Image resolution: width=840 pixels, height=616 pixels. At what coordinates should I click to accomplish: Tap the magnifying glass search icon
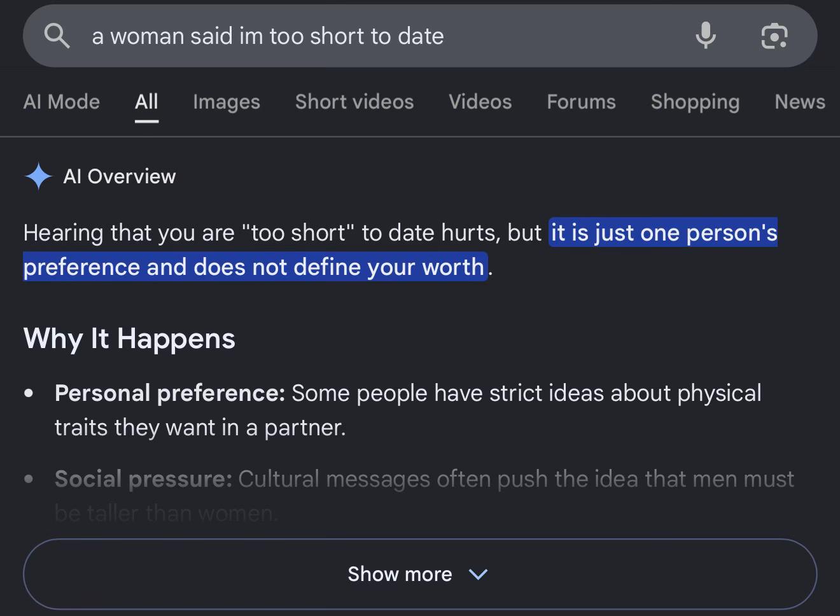[x=57, y=36]
